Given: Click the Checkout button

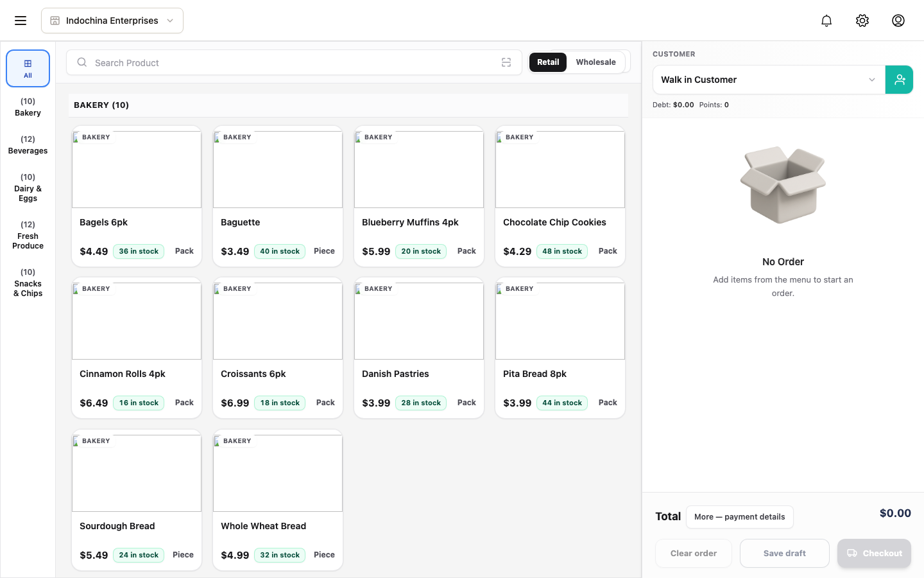Looking at the screenshot, I should coord(874,554).
